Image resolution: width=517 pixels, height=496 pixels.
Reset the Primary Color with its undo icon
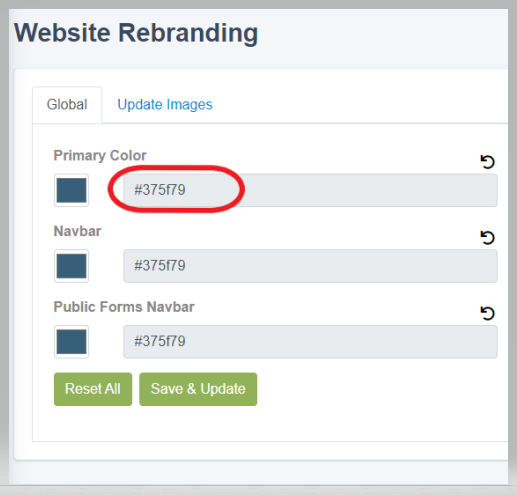point(487,162)
